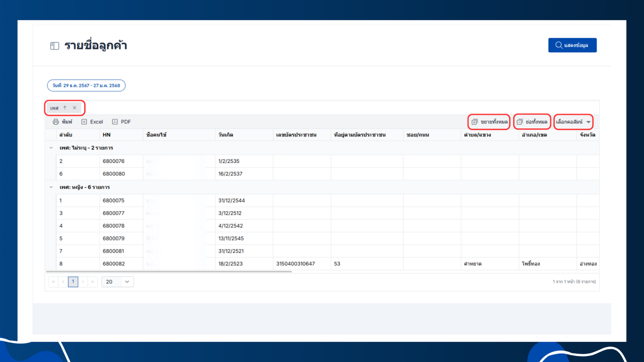
Task: Click the อ่างทอง province cell
Action: 588,264
